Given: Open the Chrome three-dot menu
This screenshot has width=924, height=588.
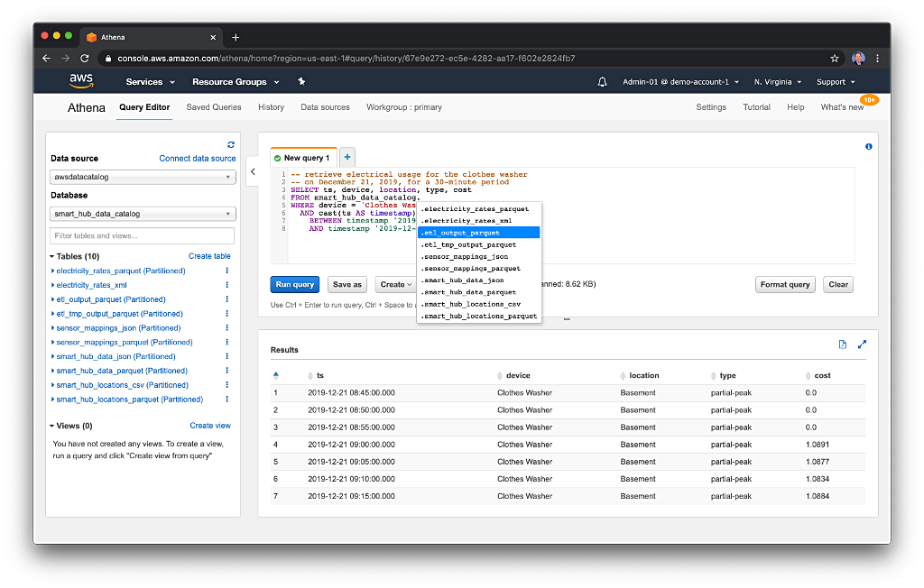Looking at the screenshot, I should 877,59.
